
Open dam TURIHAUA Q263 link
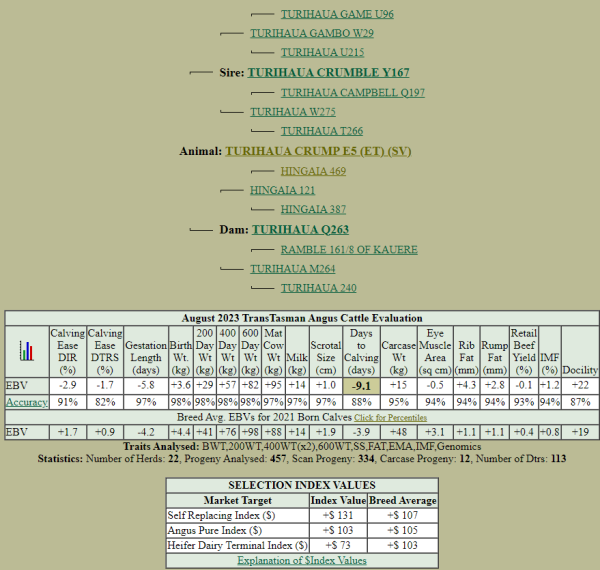click(x=300, y=230)
